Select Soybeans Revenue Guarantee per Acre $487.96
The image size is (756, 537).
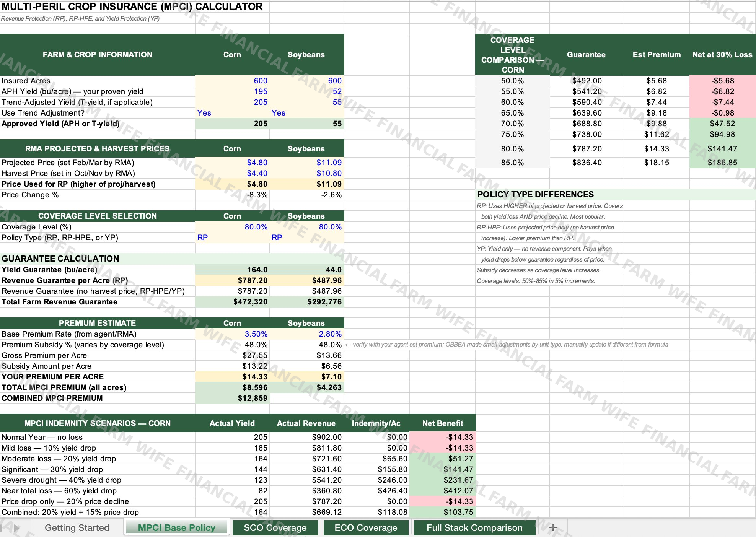tap(307, 280)
